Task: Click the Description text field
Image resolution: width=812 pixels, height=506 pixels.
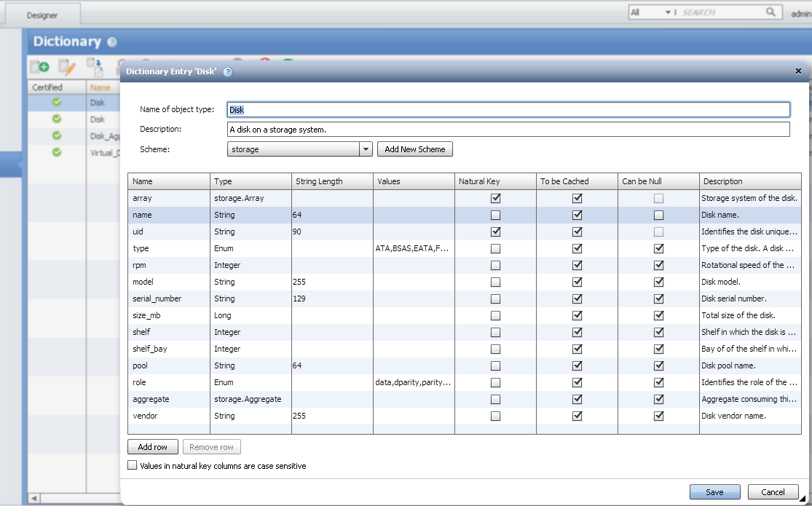Action: [508, 130]
